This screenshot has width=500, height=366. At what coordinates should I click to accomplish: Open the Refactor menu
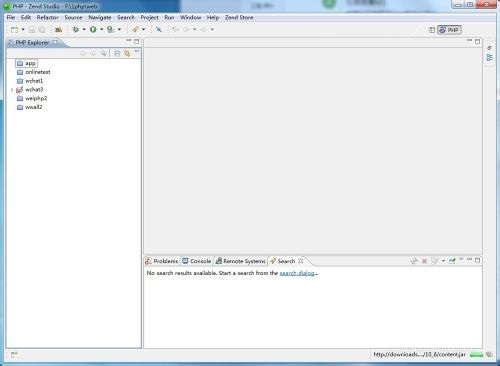pos(47,17)
